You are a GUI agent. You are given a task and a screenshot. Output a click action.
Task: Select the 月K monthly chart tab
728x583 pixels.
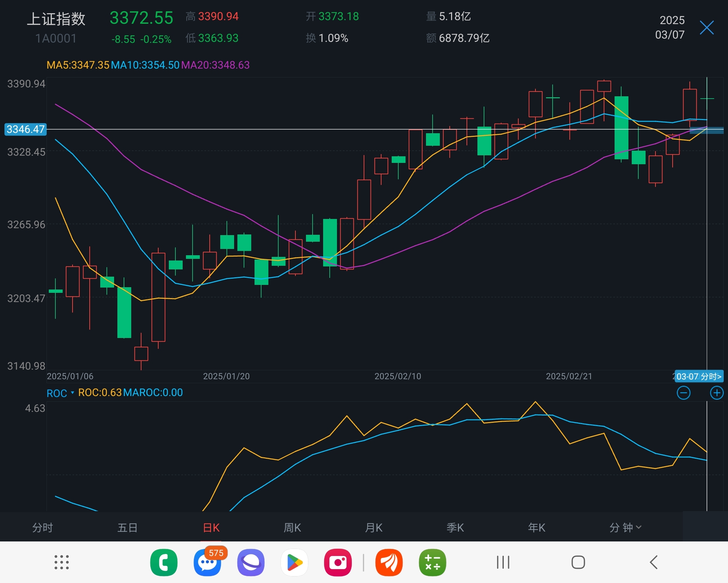pyautogui.click(x=374, y=527)
